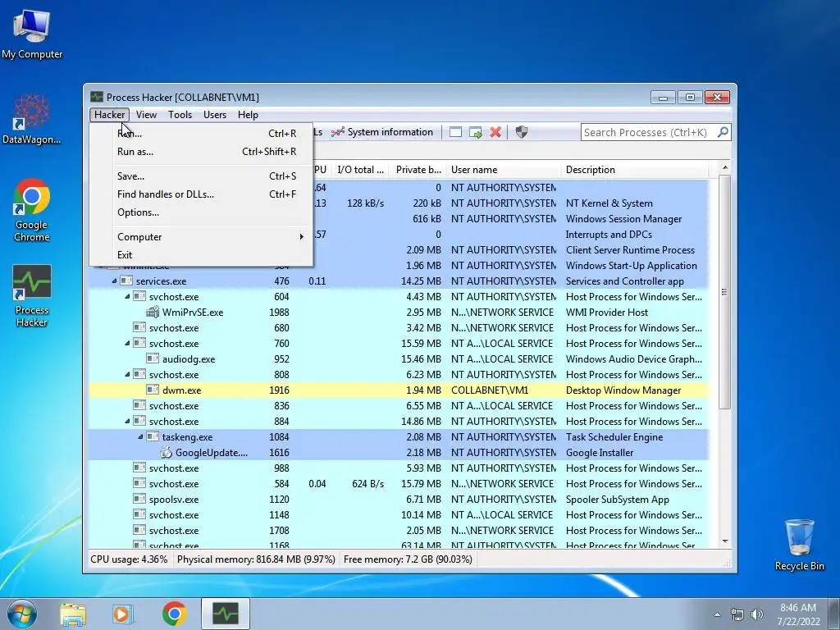Open media player from the taskbar
The width and height of the screenshot is (840, 630).
[123, 614]
